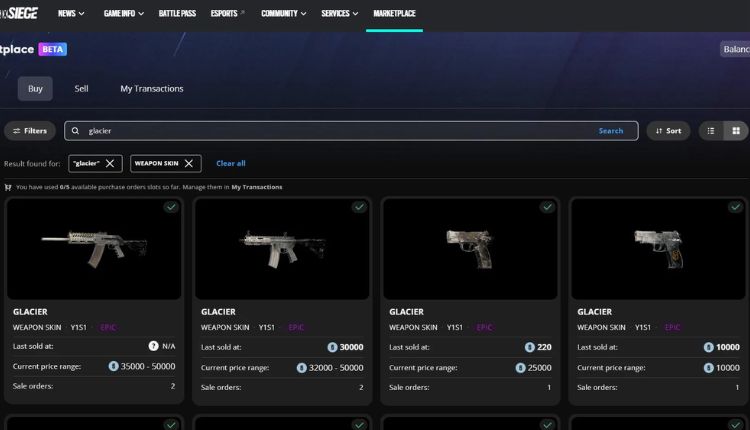
Task: Click the question mark icon beside N/A
Action: 153,346
